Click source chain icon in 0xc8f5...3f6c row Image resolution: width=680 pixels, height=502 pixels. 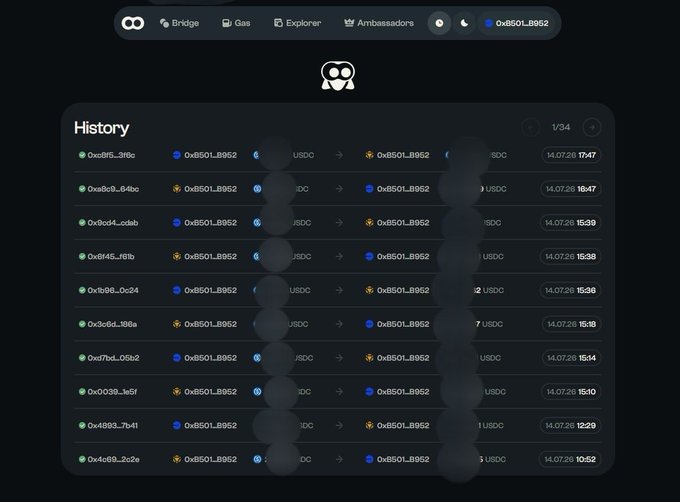[177, 155]
